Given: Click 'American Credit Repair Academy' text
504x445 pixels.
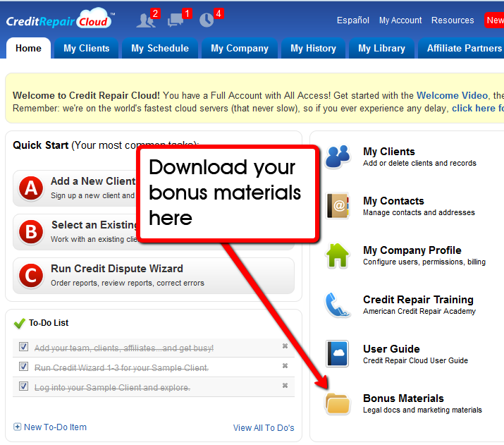Looking at the screenshot, I should point(419,311).
